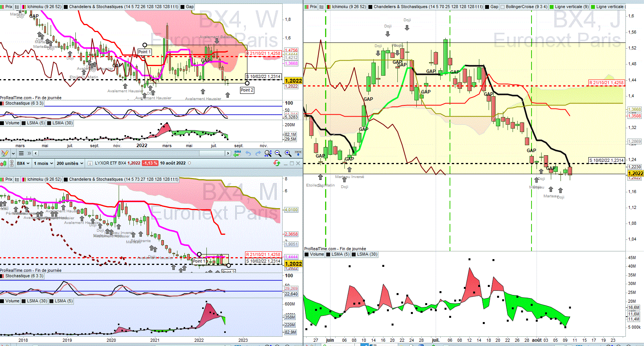The image size is (644, 346).
Task: Expand the hidden toolbar items chevron
Action: pos(29,153)
